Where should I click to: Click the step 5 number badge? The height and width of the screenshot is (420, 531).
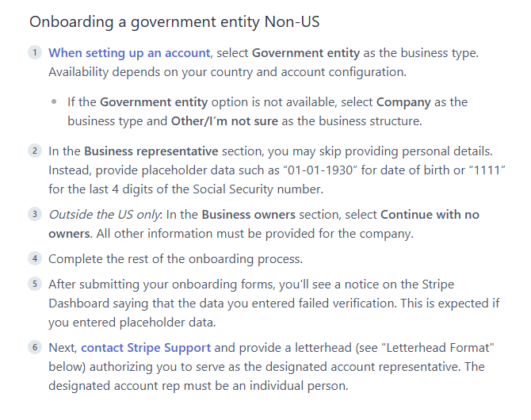pos(35,284)
